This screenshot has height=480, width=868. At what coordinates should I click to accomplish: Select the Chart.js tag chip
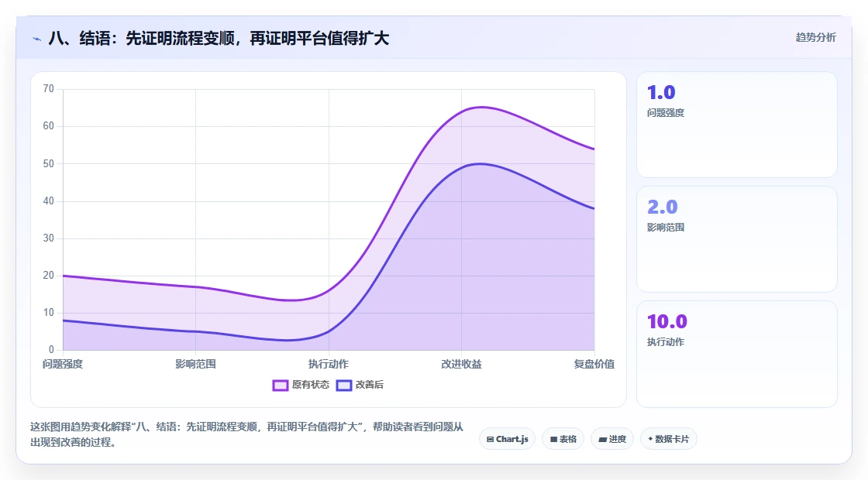(507, 439)
